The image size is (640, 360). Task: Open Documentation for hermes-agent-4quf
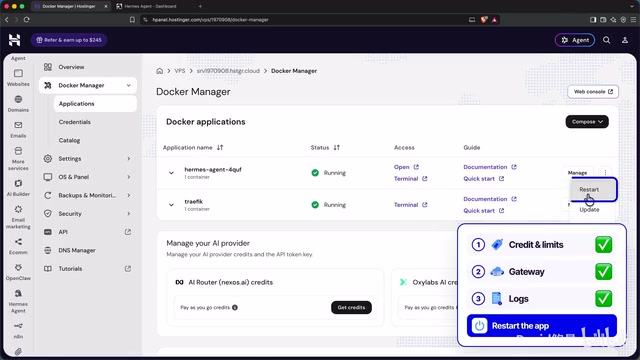pos(490,167)
